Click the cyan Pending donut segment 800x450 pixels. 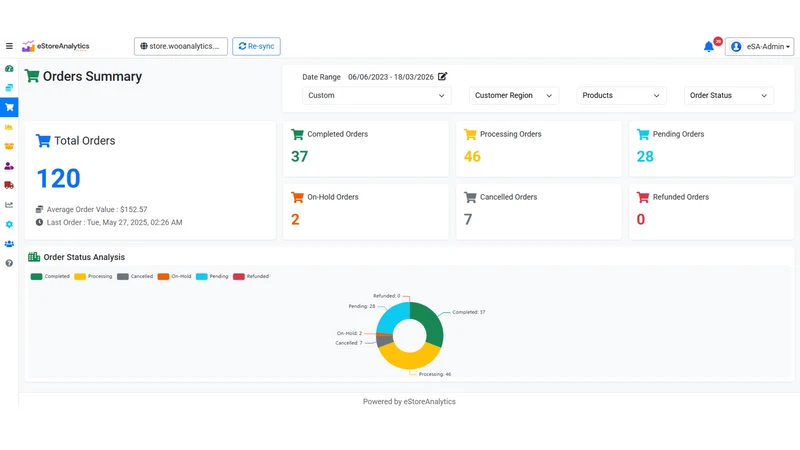pos(391,317)
